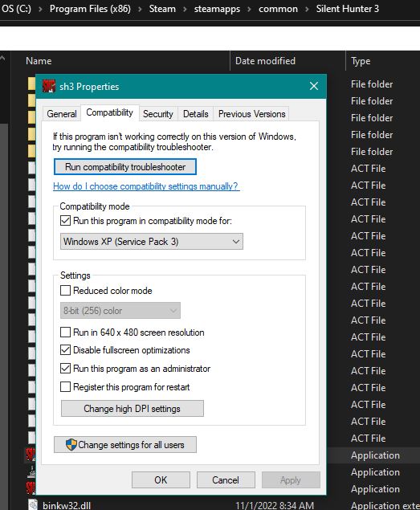Uncheck Disable fullscreen optimizations

click(x=65, y=349)
